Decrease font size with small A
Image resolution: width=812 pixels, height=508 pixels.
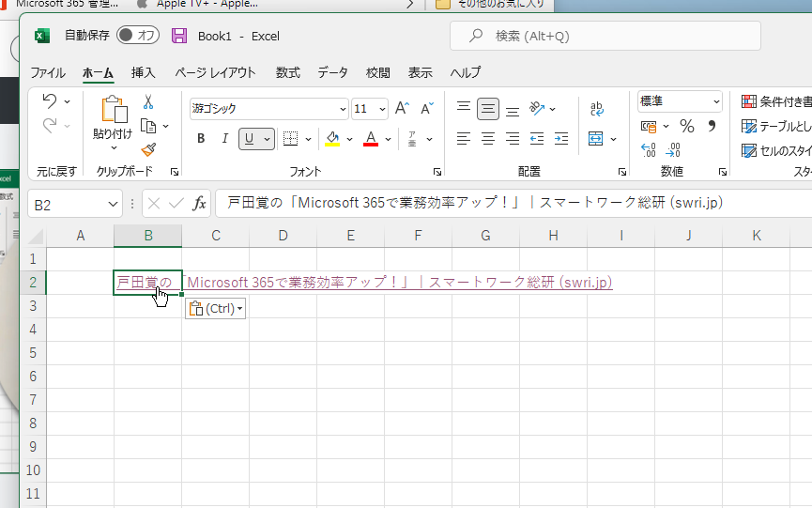point(427,108)
